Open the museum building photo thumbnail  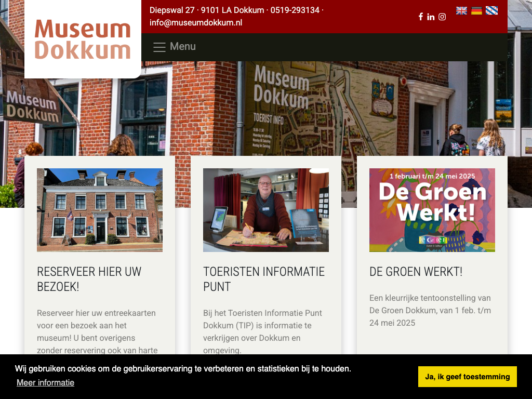100,210
